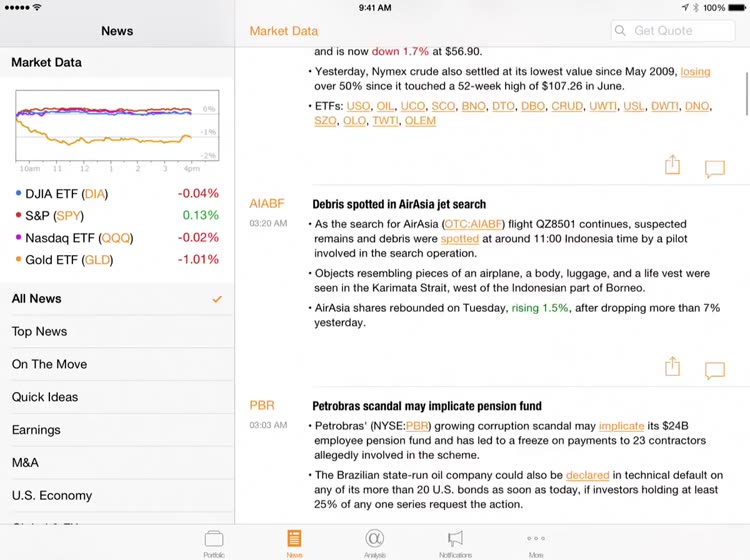Share the Nymex crude oil article
The image size is (750, 560).
tap(673, 165)
